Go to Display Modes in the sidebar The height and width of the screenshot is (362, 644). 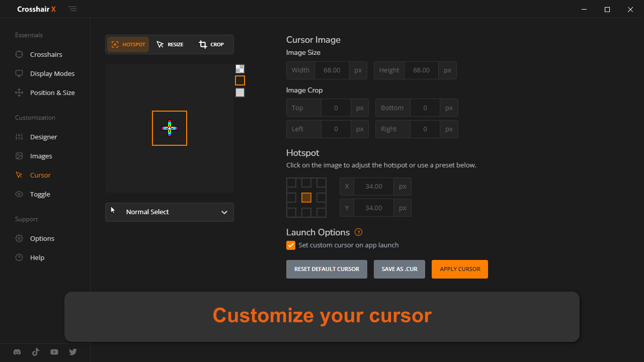[x=52, y=73]
